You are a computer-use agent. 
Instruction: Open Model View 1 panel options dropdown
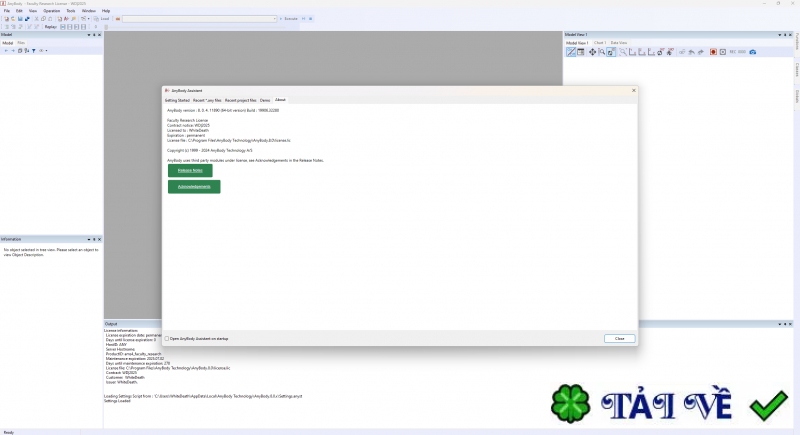[x=780, y=35]
